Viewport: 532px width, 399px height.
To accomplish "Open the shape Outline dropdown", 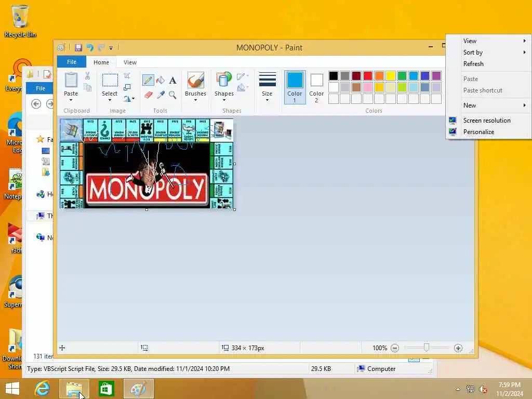I will click(243, 76).
